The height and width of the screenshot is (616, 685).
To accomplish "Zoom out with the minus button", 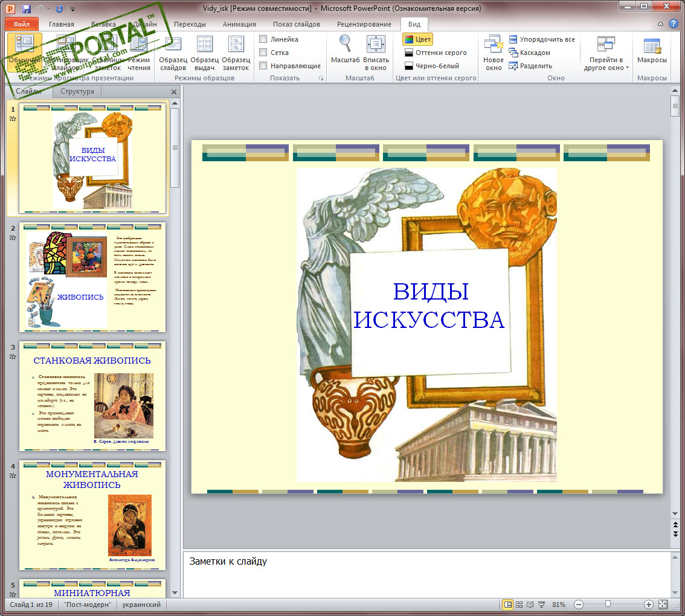I will pos(579,605).
